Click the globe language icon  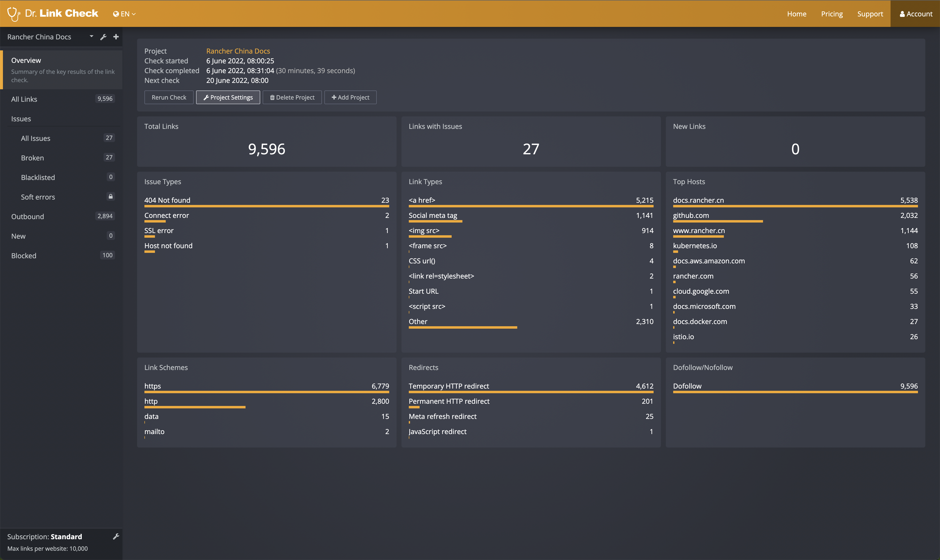click(x=116, y=14)
